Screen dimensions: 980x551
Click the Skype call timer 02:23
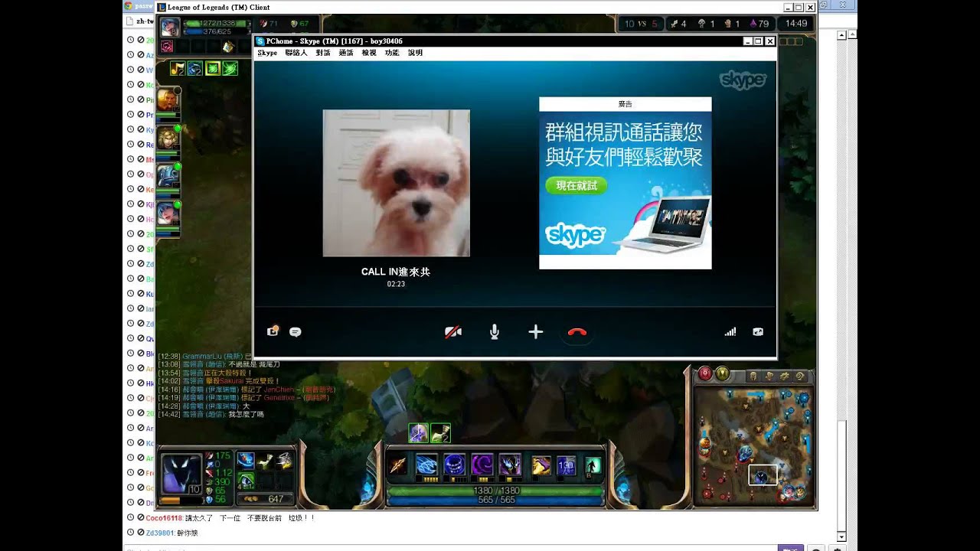click(x=396, y=284)
